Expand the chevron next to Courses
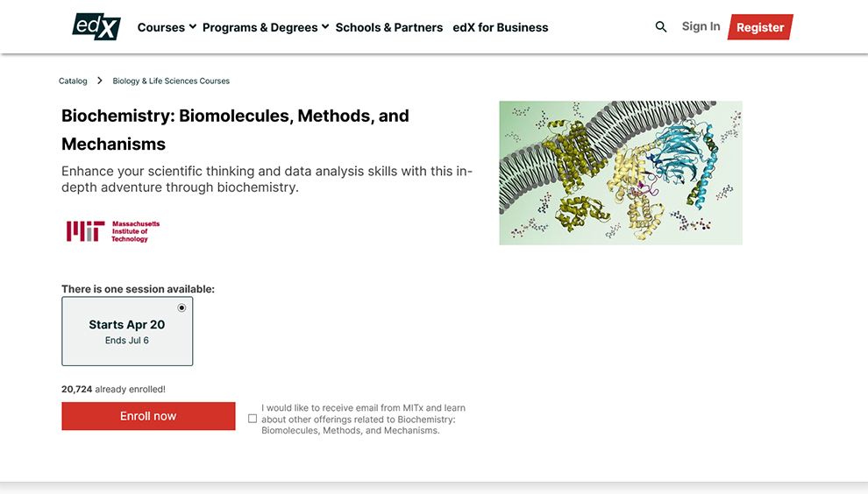This screenshot has width=868, height=494. coord(193,27)
